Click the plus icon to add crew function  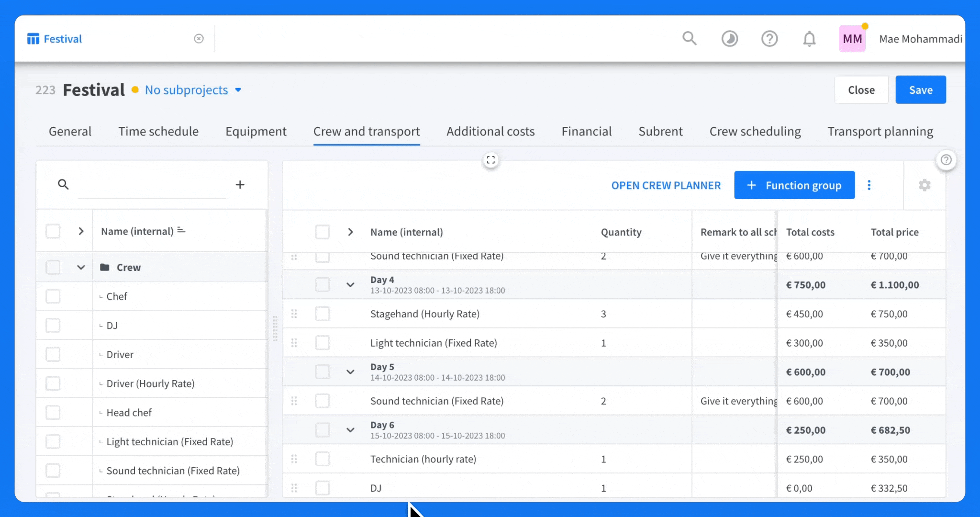point(240,184)
